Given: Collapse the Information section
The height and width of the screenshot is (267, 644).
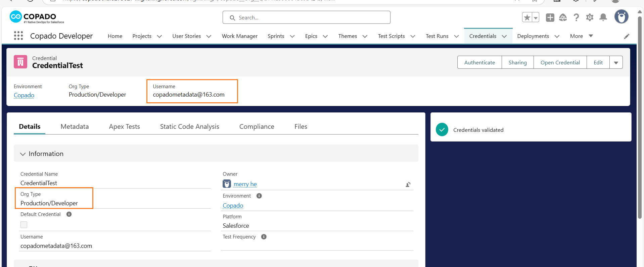Looking at the screenshot, I should pyautogui.click(x=23, y=154).
